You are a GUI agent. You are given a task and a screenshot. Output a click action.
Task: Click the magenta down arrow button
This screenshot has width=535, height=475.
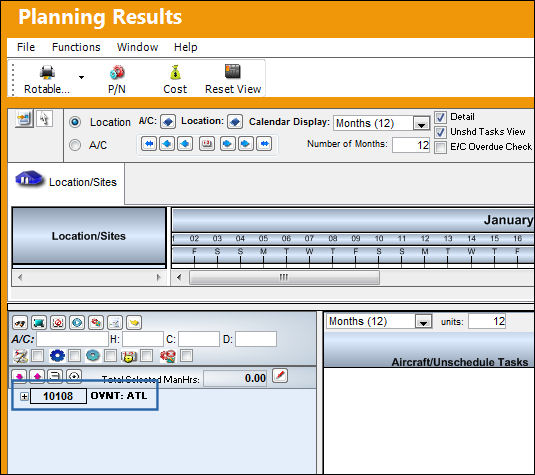coord(19,376)
